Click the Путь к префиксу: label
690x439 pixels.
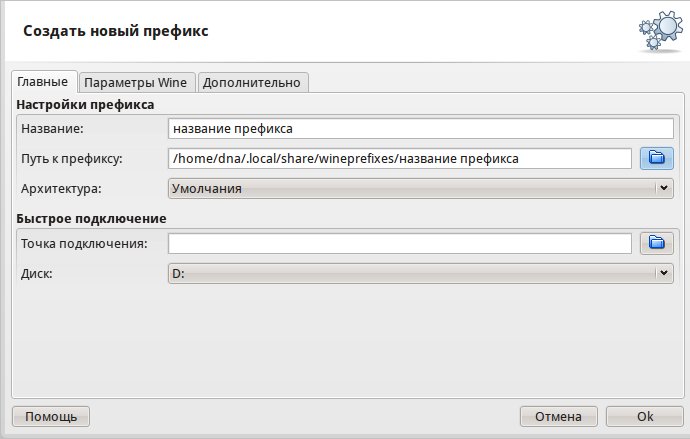pos(71,158)
